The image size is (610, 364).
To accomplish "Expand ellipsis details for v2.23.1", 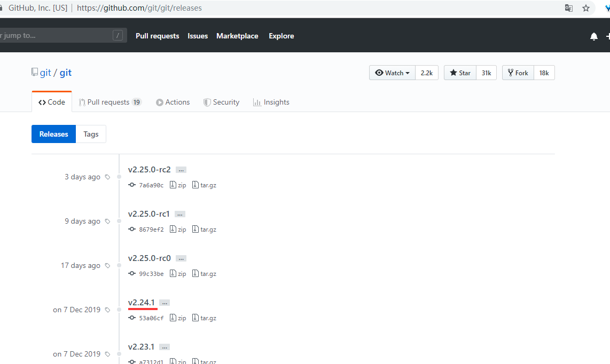I will click(x=165, y=347).
